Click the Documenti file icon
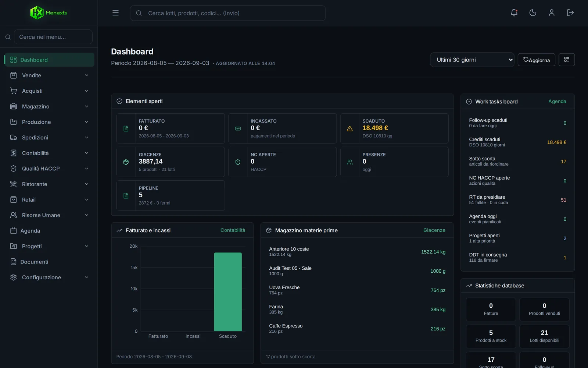588x368 pixels. point(14,262)
